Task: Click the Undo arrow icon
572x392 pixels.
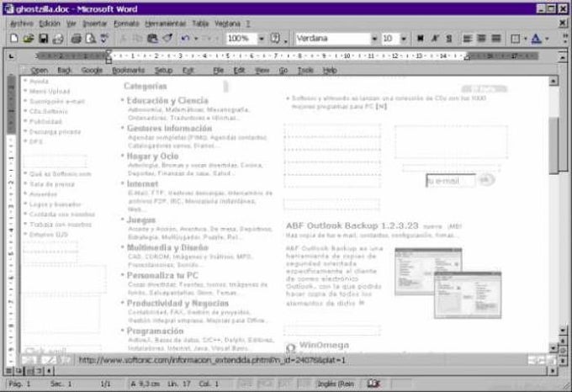Action: coord(186,39)
